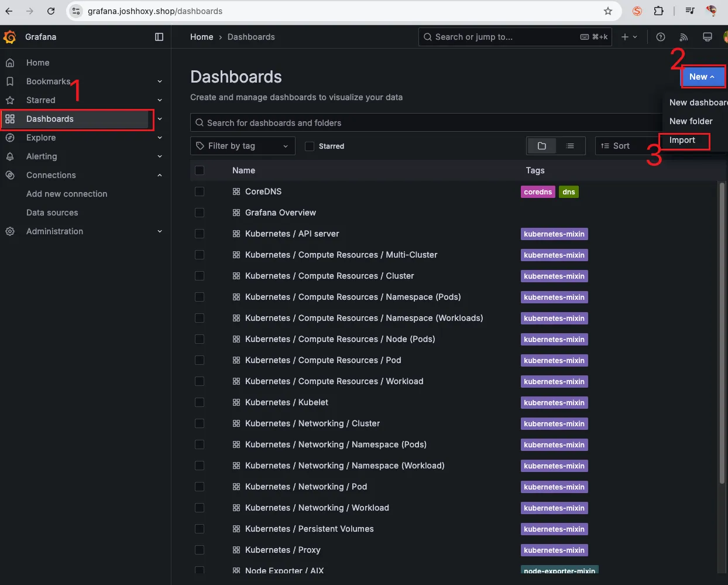Expand the Explore section chevron
The image size is (728, 585).
(x=160, y=138)
